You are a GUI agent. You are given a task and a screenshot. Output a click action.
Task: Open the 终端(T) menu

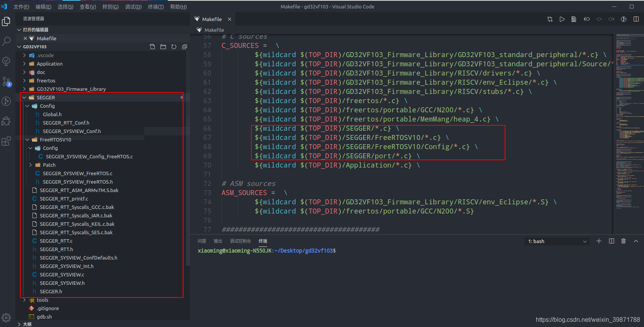pyautogui.click(x=156, y=7)
